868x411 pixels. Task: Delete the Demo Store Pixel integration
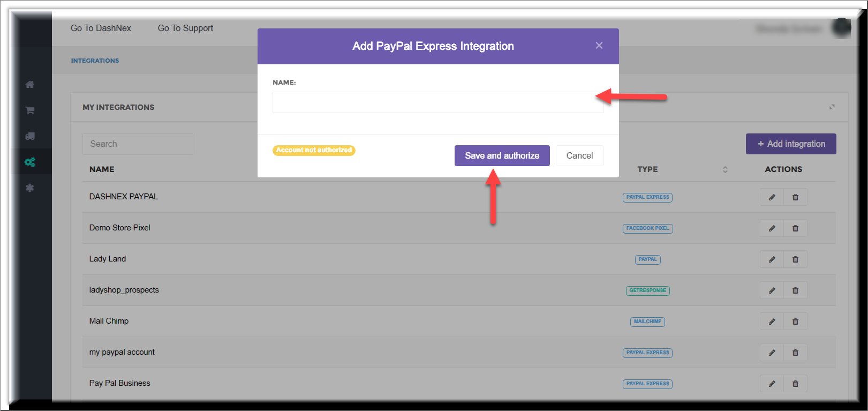(x=795, y=228)
